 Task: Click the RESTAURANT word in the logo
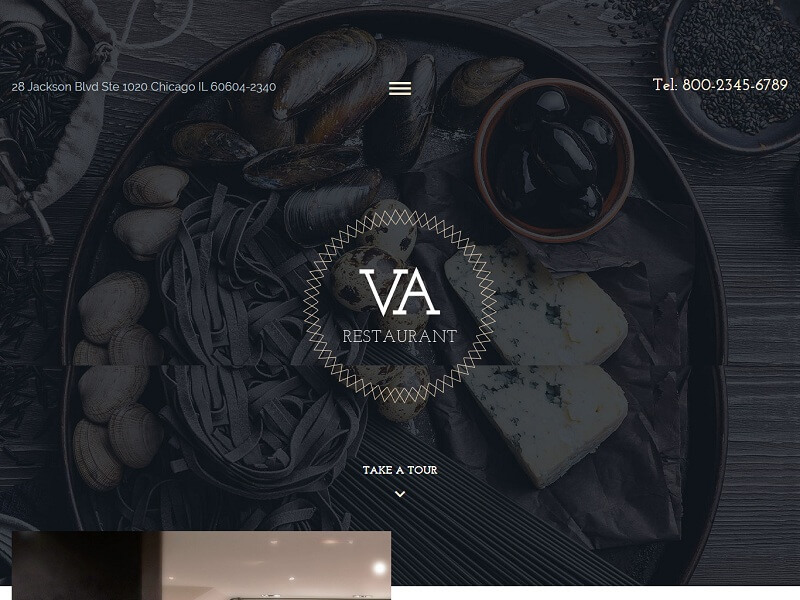point(399,336)
